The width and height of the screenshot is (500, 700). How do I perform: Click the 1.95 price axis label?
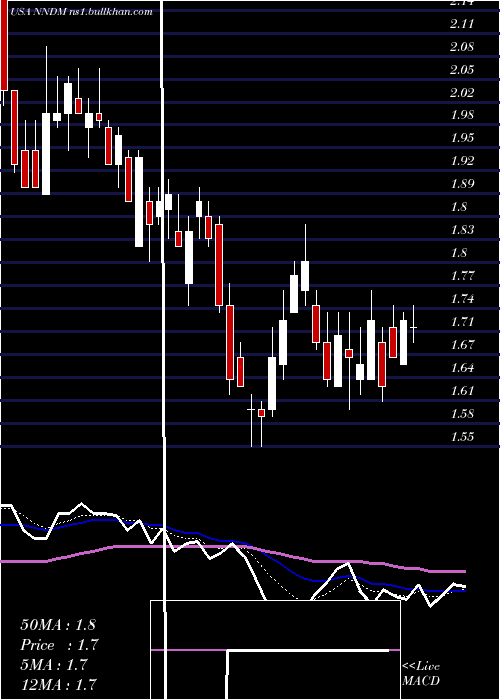(x=462, y=138)
